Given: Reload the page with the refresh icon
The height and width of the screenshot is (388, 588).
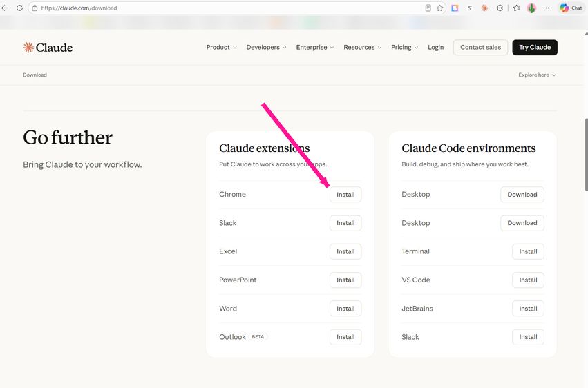Looking at the screenshot, I should 19,8.
